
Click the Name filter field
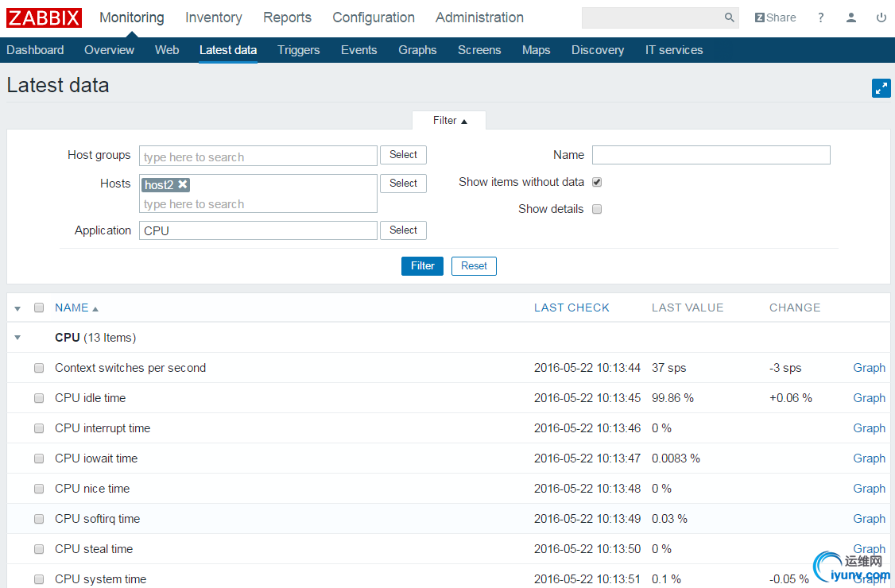(x=711, y=155)
